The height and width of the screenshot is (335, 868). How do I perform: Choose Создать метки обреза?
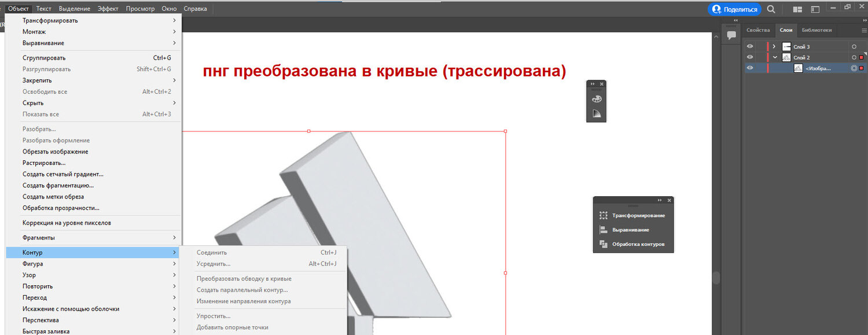click(x=93, y=197)
